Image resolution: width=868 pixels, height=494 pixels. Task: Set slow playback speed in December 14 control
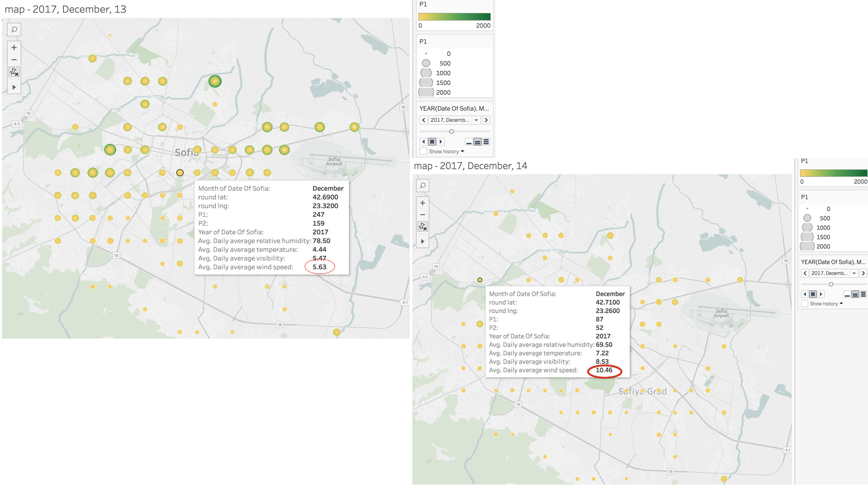tap(847, 294)
